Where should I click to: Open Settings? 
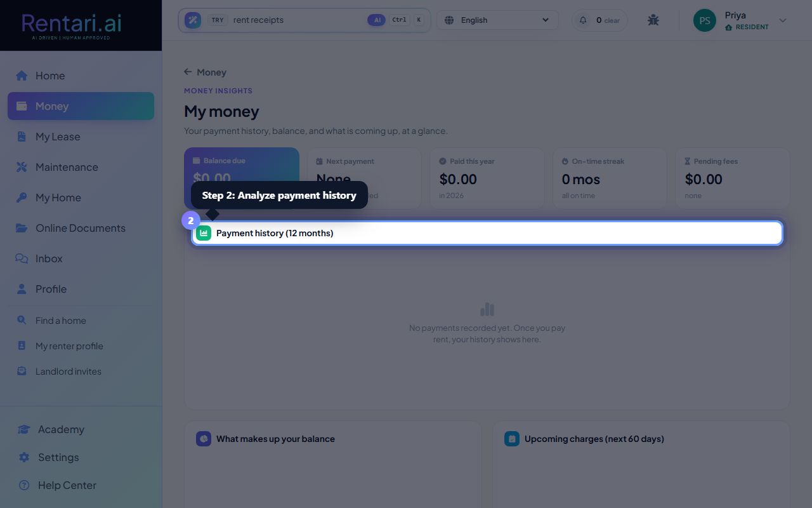81,457
